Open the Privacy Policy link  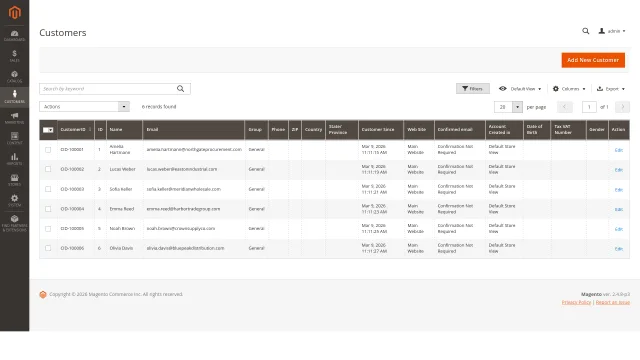tap(576, 302)
